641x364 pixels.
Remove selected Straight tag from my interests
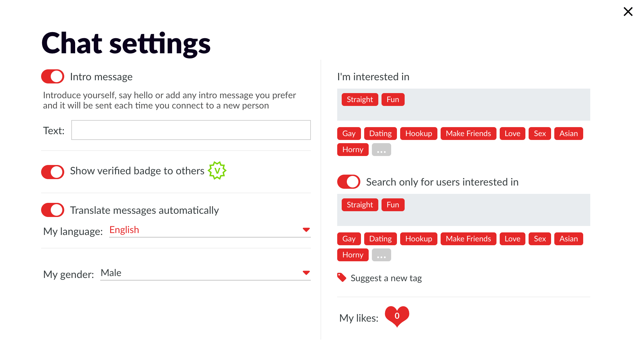(x=360, y=100)
